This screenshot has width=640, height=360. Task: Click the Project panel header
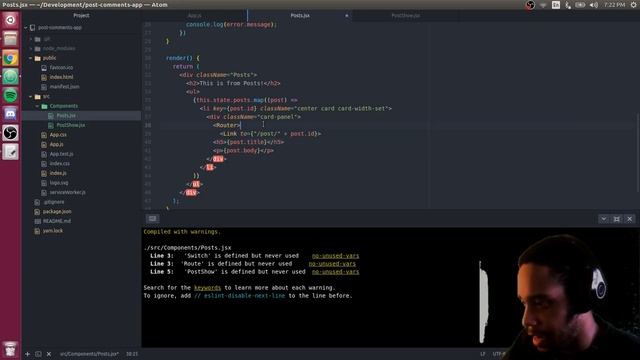[81, 16]
